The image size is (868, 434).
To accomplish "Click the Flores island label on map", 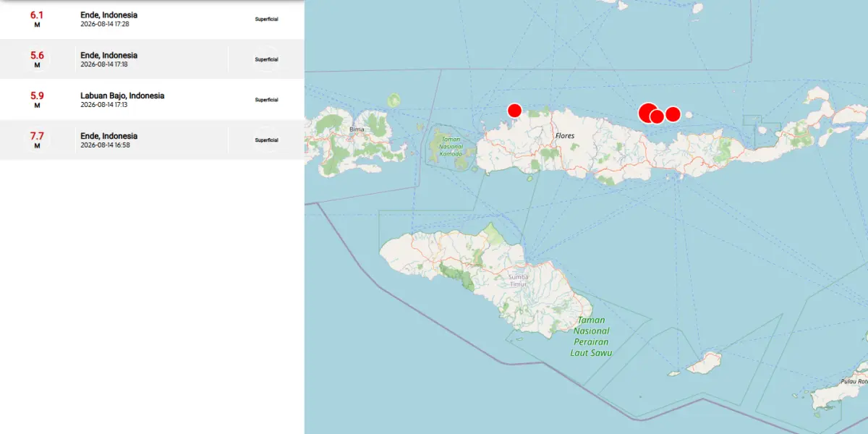I will pos(565,136).
